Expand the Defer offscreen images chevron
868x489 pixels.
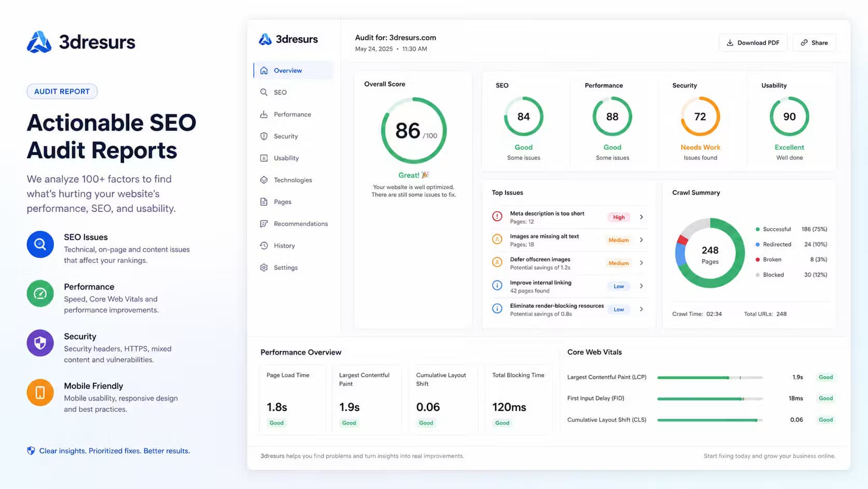pyautogui.click(x=642, y=262)
